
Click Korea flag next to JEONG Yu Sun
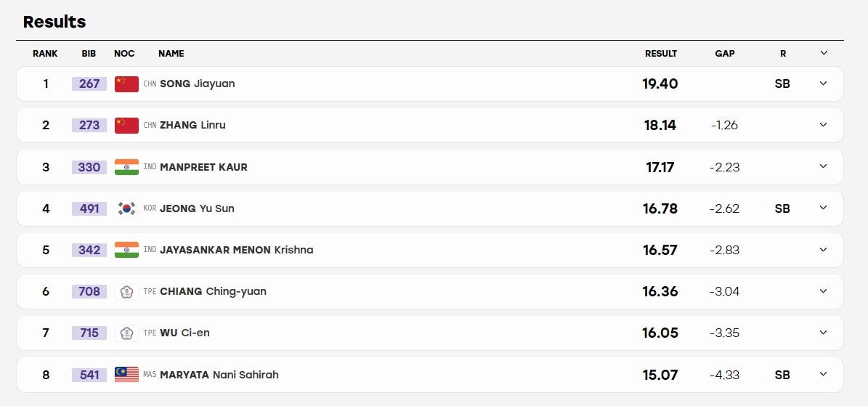(126, 208)
